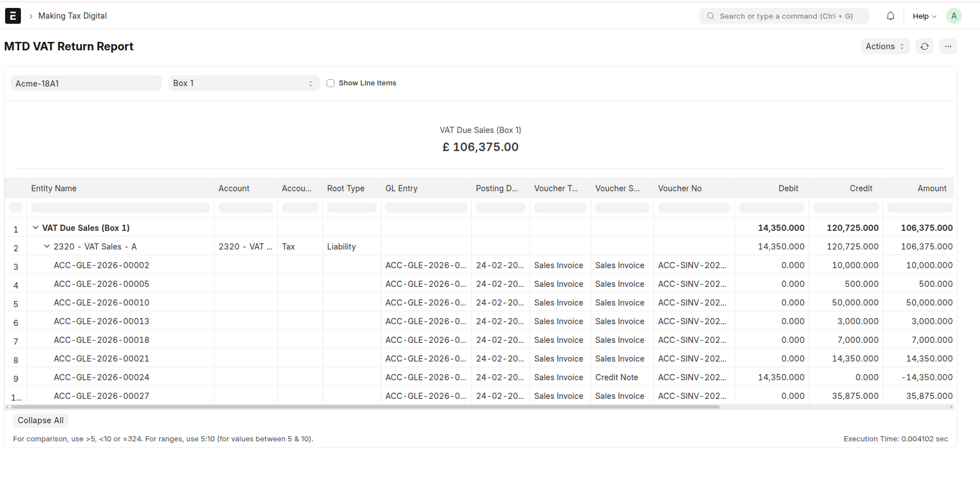Click the £ 106,375.00 summary value

pos(480,147)
